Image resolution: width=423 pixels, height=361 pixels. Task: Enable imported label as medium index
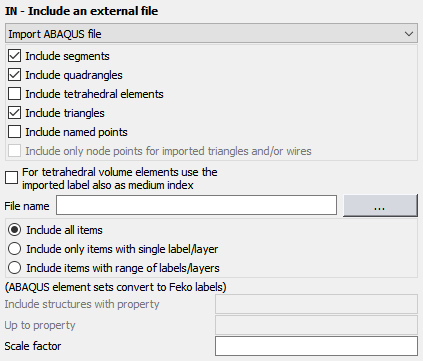tap(11, 178)
